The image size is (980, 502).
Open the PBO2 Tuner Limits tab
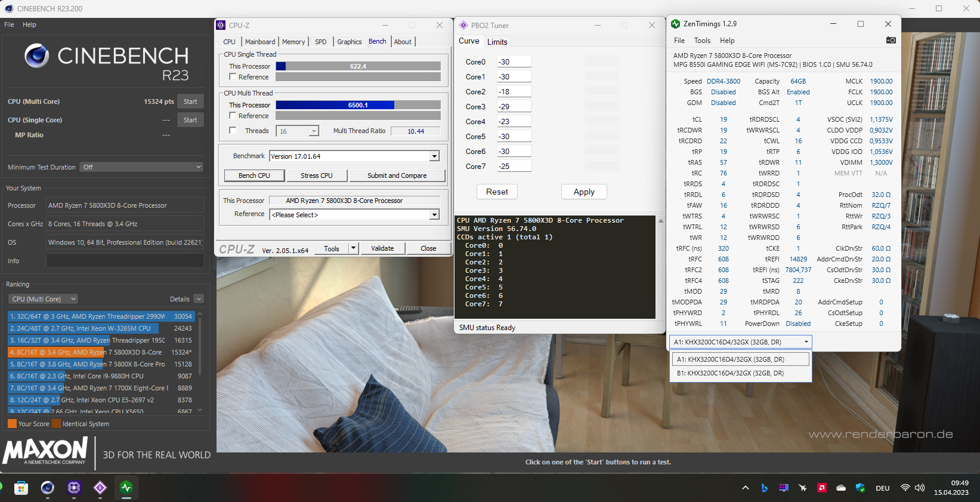point(497,42)
